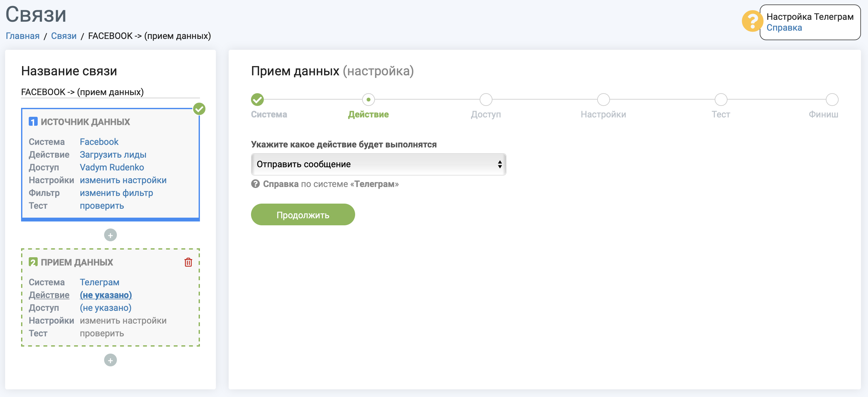
Task: Click plus icon between source and receive blocks
Action: [110, 235]
